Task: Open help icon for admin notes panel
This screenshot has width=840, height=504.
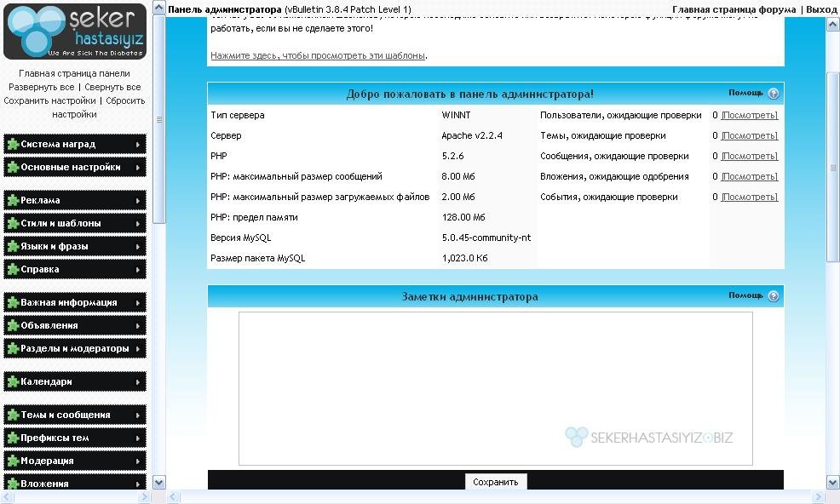Action: click(774, 296)
